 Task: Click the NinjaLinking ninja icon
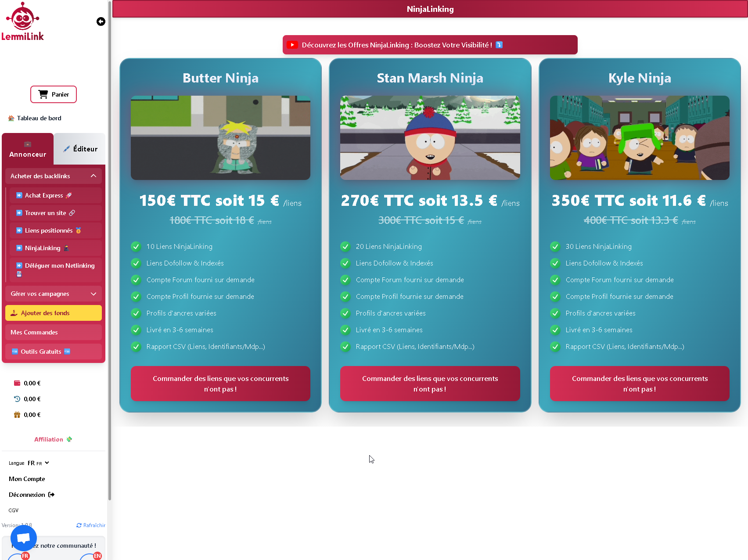66,248
